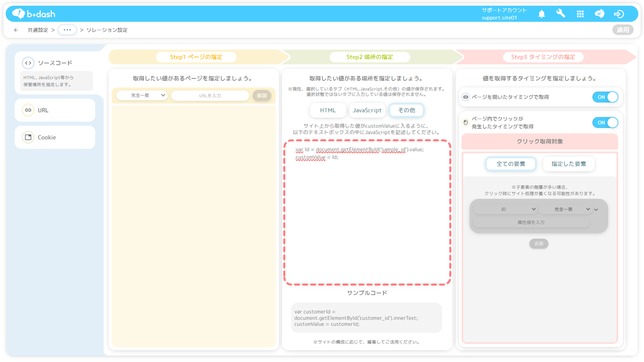Toggle page-open timing switch ON

click(605, 97)
